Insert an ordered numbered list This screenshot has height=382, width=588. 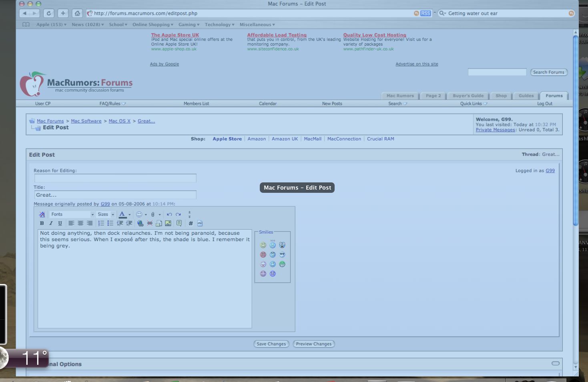coord(101,223)
